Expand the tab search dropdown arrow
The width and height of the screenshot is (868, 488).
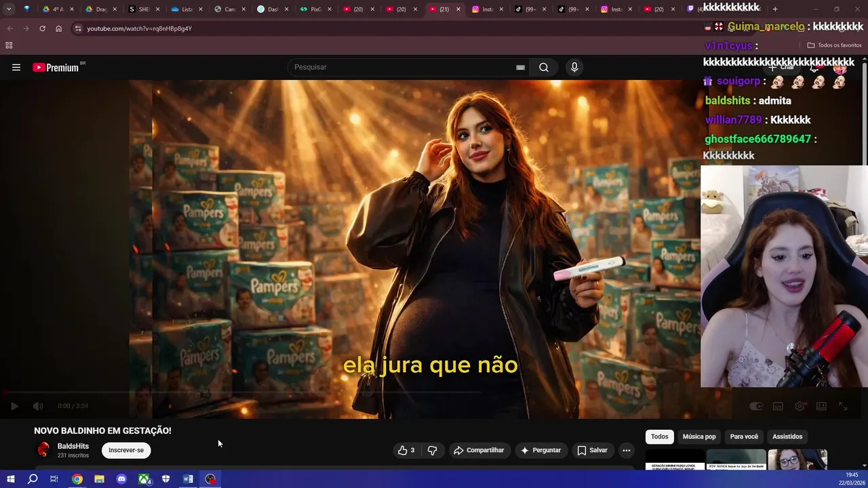(9, 9)
